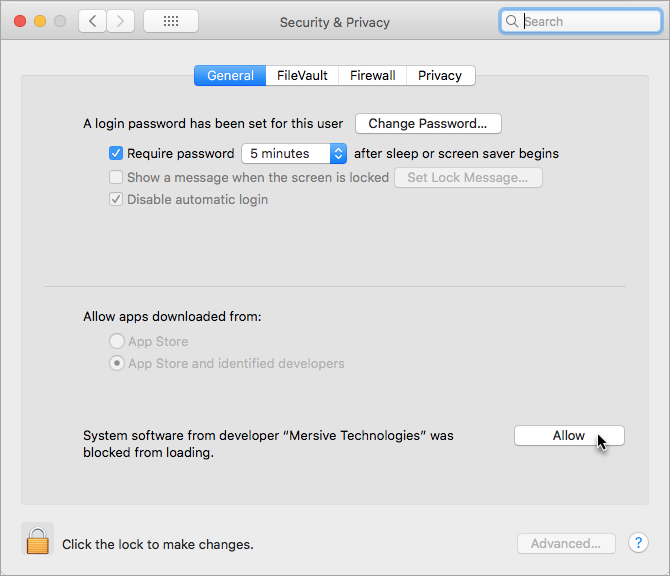Switch to the FileVault tab
Viewport: 670px width, 576px height.
point(302,76)
